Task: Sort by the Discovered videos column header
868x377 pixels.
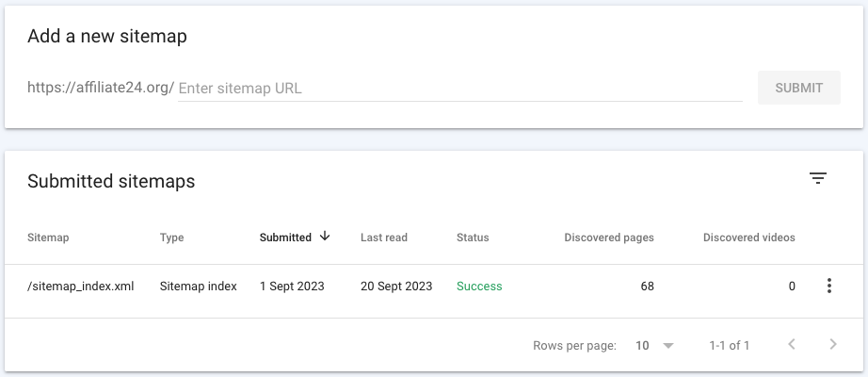Action: [748, 238]
